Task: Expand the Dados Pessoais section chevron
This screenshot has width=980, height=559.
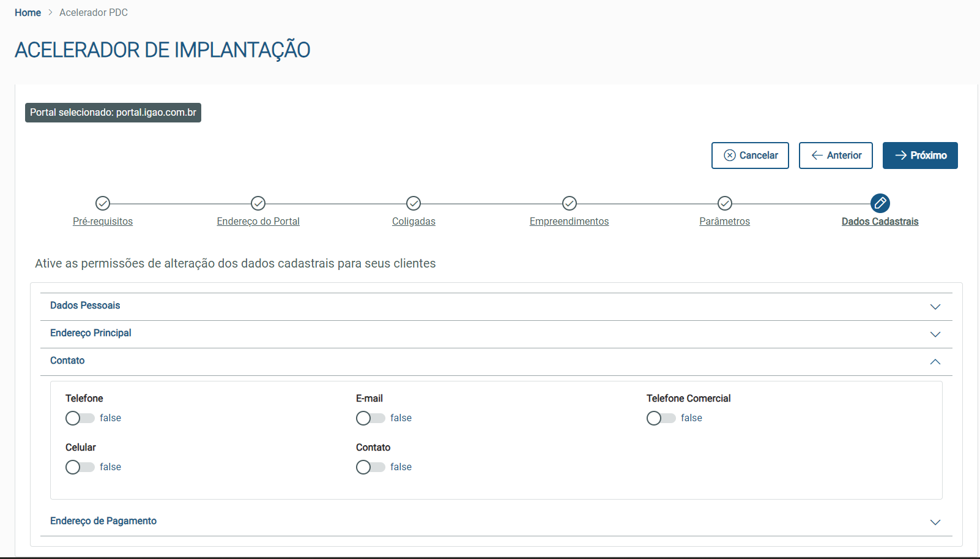Action: (x=935, y=307)
